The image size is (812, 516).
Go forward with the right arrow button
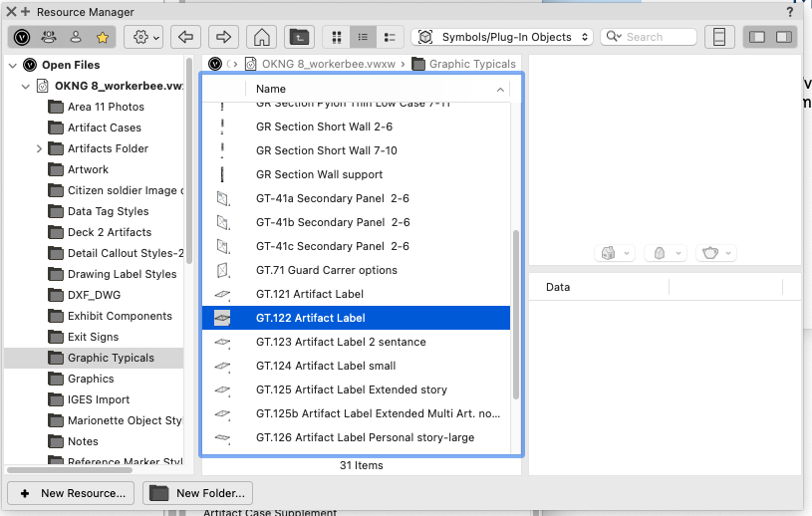click(223, 37)
